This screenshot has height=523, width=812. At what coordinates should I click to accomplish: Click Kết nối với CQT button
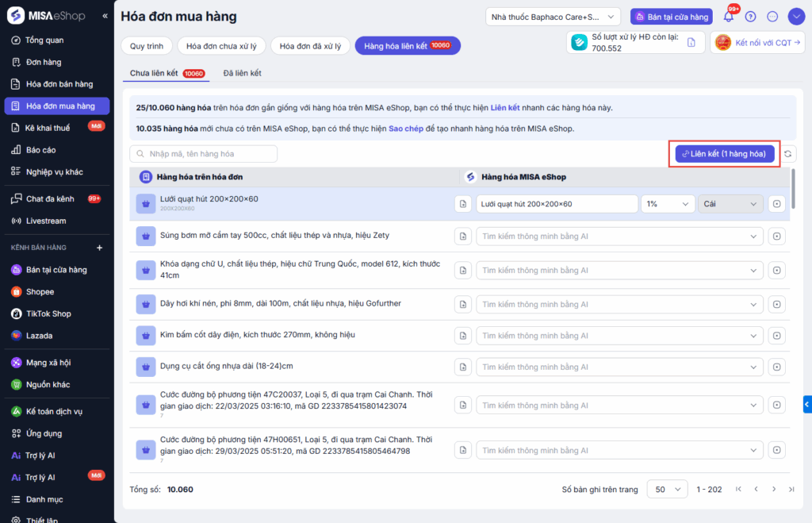(x=758, y=43)
